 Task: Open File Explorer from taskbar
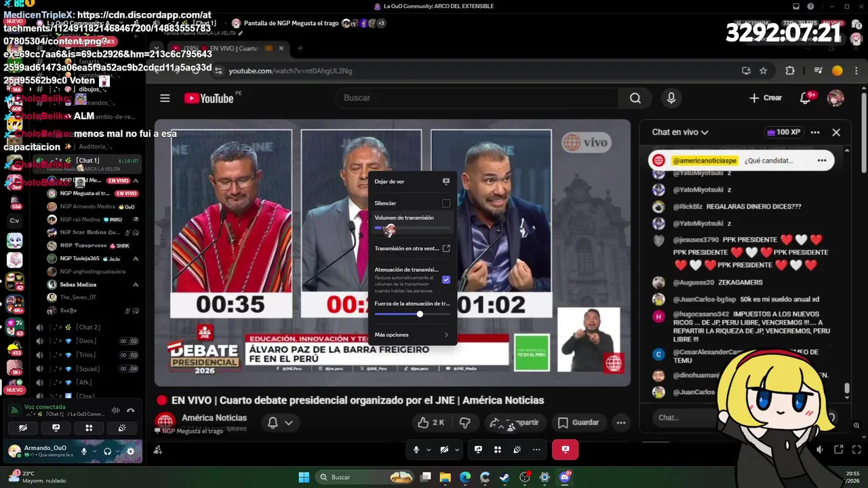tap(446, 477)
